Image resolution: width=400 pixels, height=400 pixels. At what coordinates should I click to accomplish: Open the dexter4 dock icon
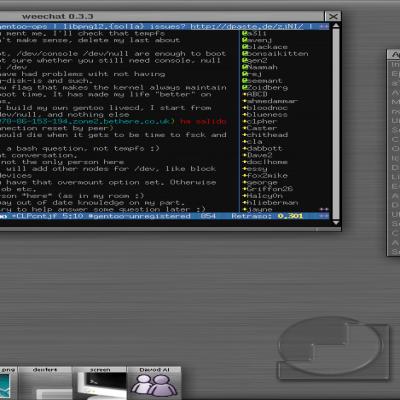click(45, 383)
